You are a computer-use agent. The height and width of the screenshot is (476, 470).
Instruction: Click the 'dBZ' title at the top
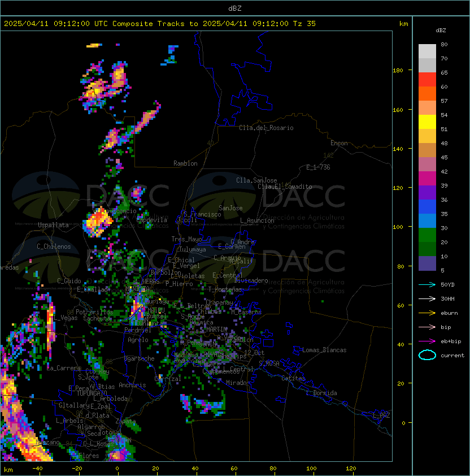click(x=235, y=8)
